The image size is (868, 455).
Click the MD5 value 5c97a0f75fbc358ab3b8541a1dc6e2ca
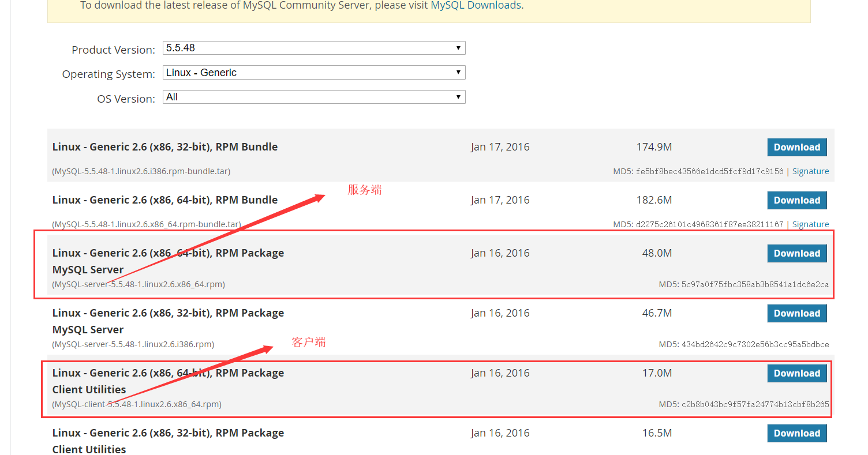tap(755, 284)
